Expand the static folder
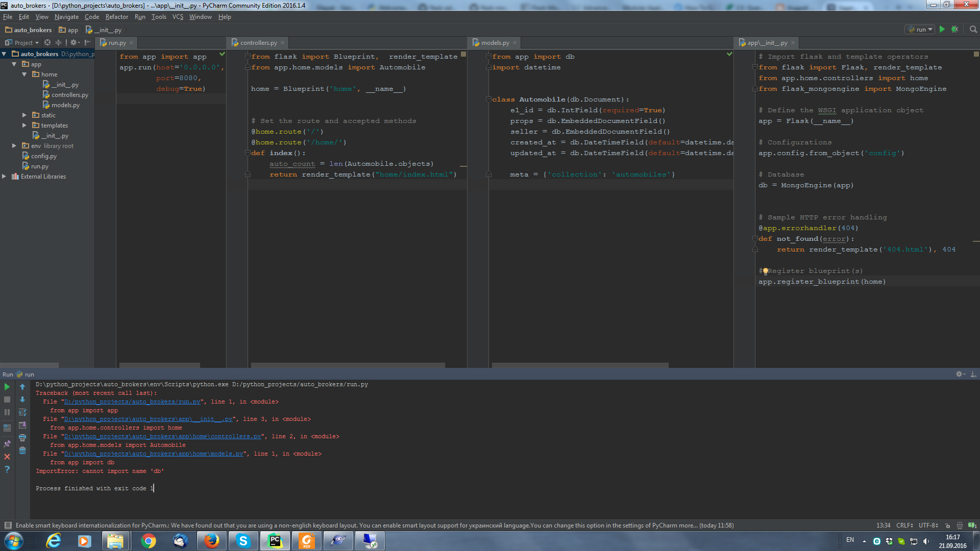The image size is (980, 551). click(x=24, y=115)
